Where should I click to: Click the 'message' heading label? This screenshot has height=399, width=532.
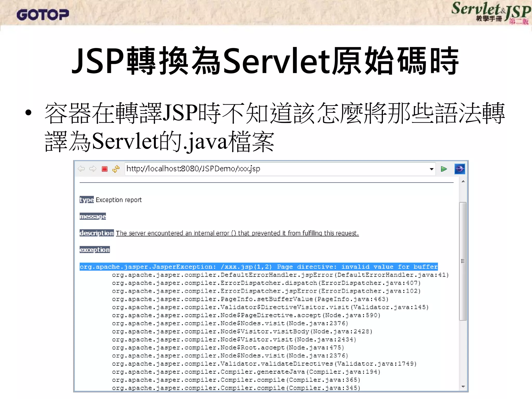click(x=93, y=216)
